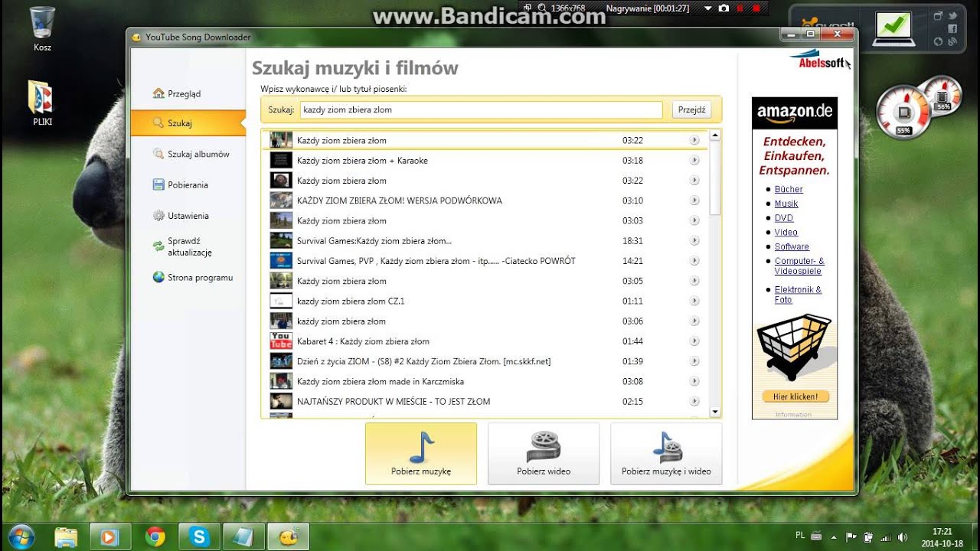
Task: Click the arrow button on the 14:21 'Ciatecko POWRÓT' row
Action: pos(694,261)
